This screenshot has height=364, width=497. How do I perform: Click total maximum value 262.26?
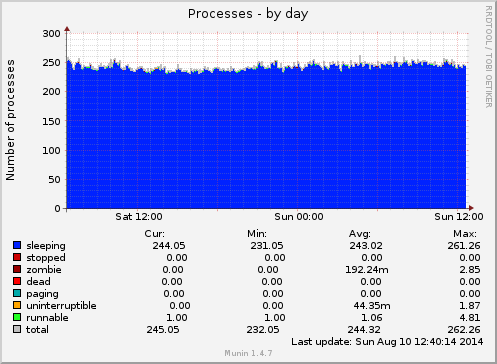[x=464, y=330]
